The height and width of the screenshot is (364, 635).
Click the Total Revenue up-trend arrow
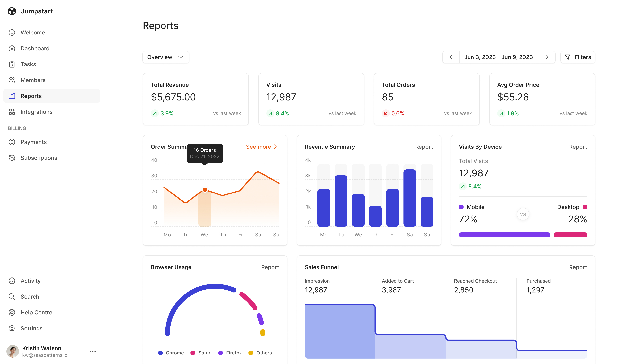tap(155, 113)
